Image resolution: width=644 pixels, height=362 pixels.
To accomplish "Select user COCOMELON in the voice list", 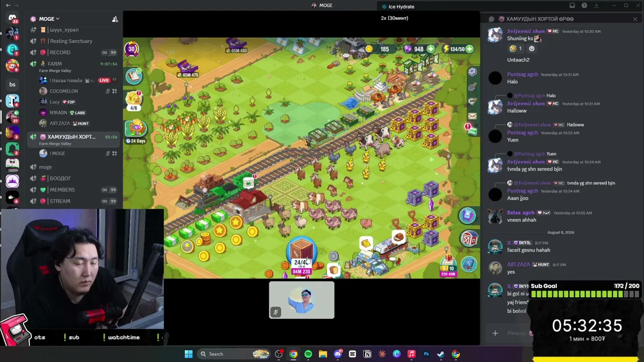I will pos(63,91).
